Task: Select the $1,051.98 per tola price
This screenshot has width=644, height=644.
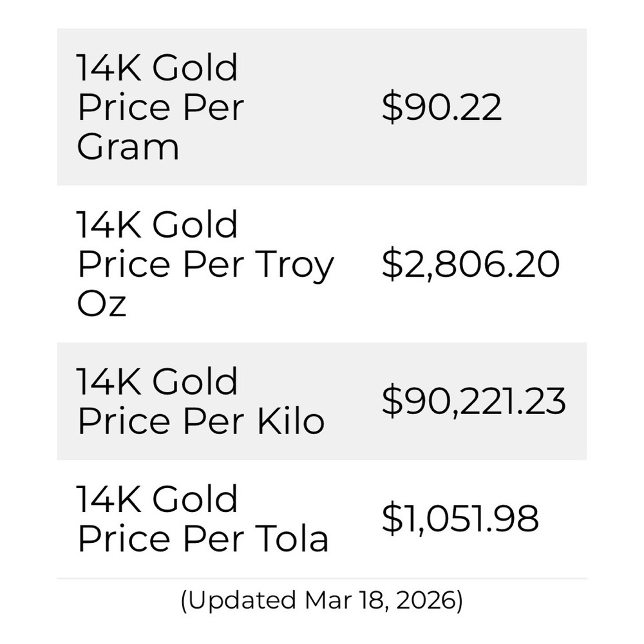Action: click(460, 518)
